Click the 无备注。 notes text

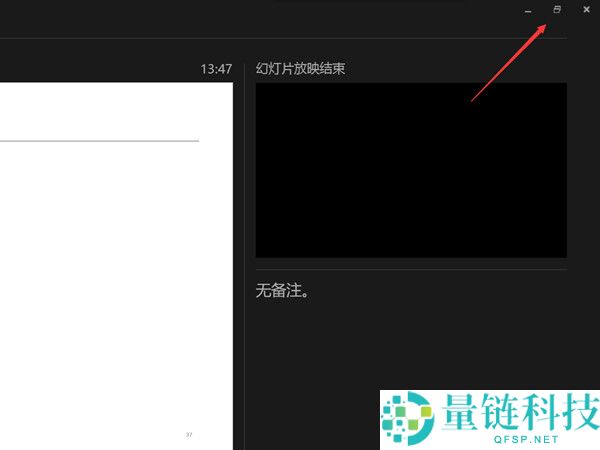283,291
